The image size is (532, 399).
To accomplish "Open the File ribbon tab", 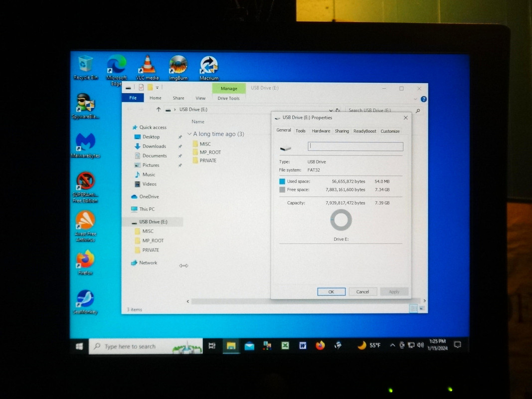I will click(x=133, y=98).
